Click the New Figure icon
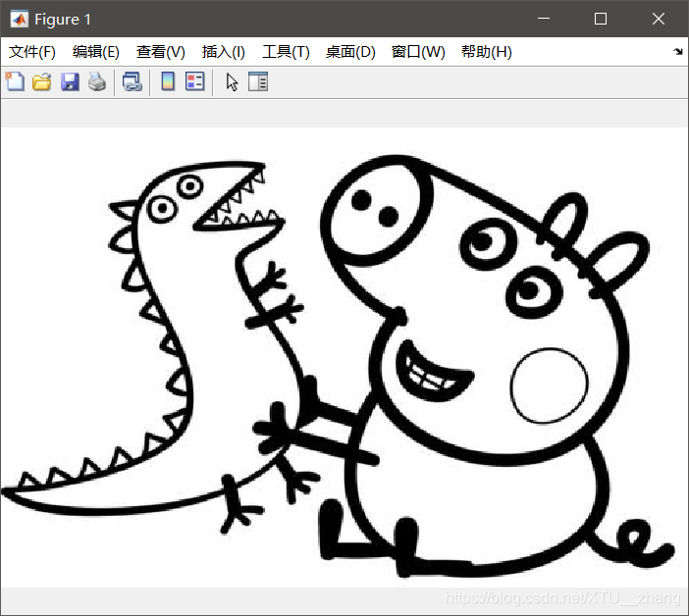 15,82
